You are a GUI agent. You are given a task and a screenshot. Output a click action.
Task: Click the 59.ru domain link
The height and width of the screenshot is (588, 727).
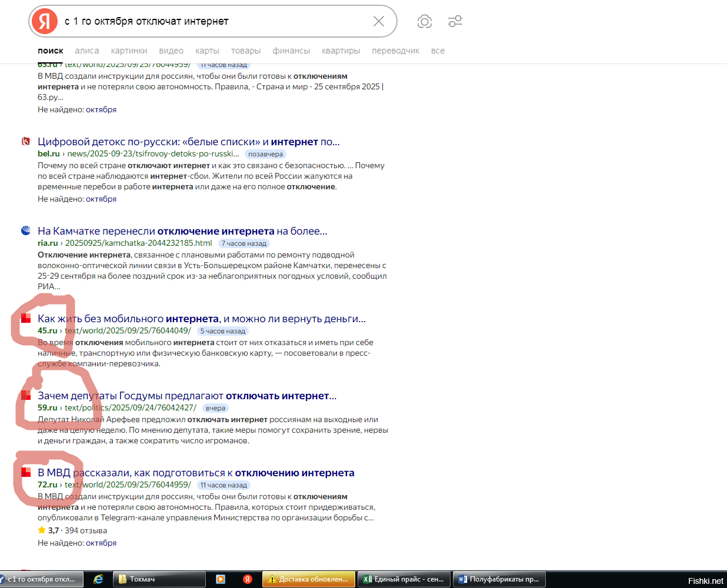pyautogui.click(x=48, y=407)
